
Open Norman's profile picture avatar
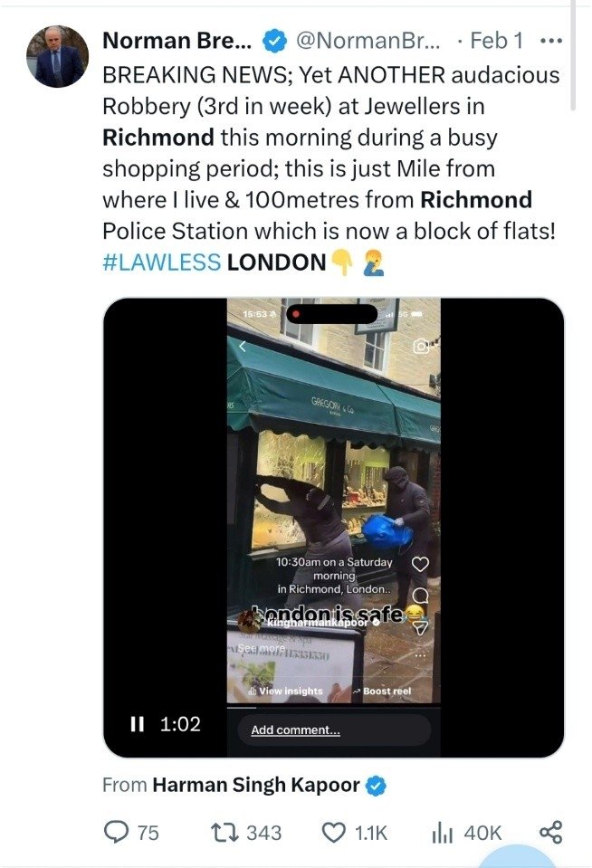58,56
